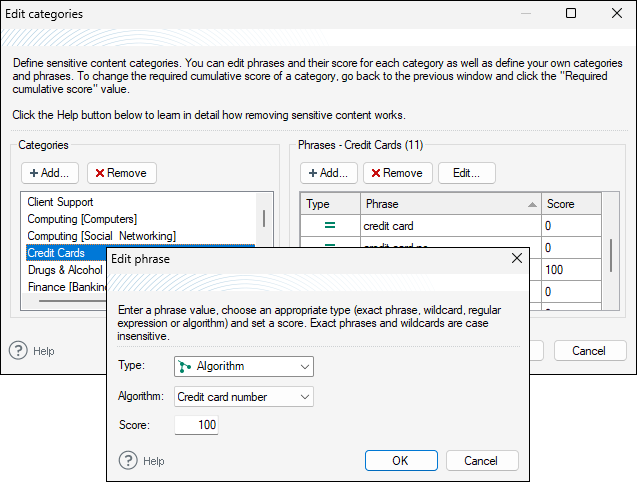This screenshot has height=484, width=637.
Task: Sort by the Phrase column header
Action: (450, 204)
